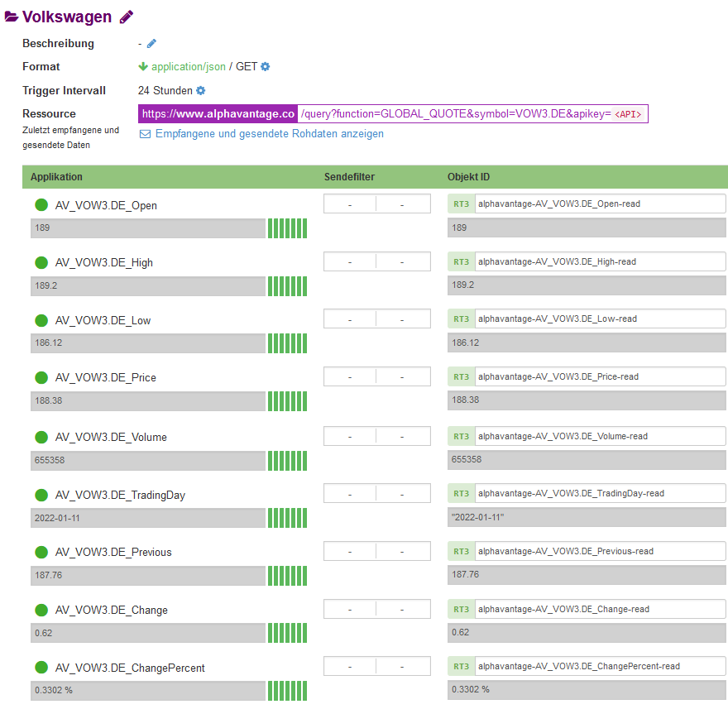Viewport: 728px width, 709px height.
Task: Click RT3 badge of the ChangePercent-read object
Action: [x=461, y=666]
